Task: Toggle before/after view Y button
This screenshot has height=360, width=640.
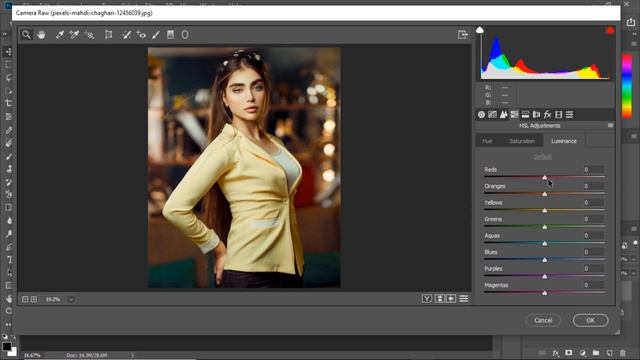Action: [427, 299]
